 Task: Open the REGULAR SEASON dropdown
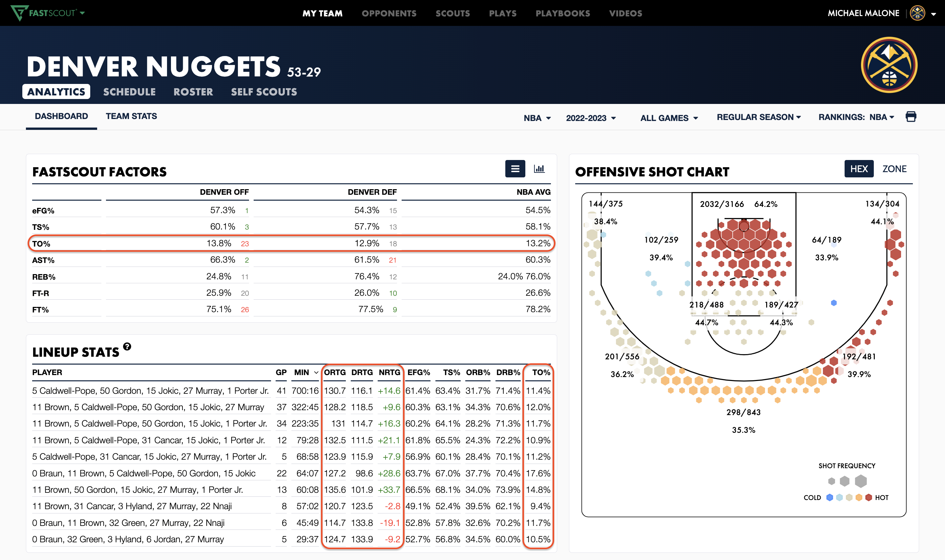coord(759,117)
